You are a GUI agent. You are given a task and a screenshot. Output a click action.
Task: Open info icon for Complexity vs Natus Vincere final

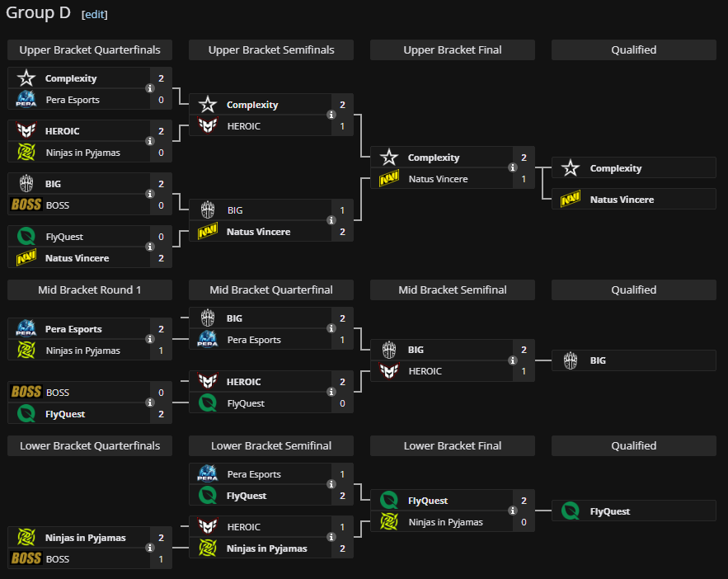512,168
